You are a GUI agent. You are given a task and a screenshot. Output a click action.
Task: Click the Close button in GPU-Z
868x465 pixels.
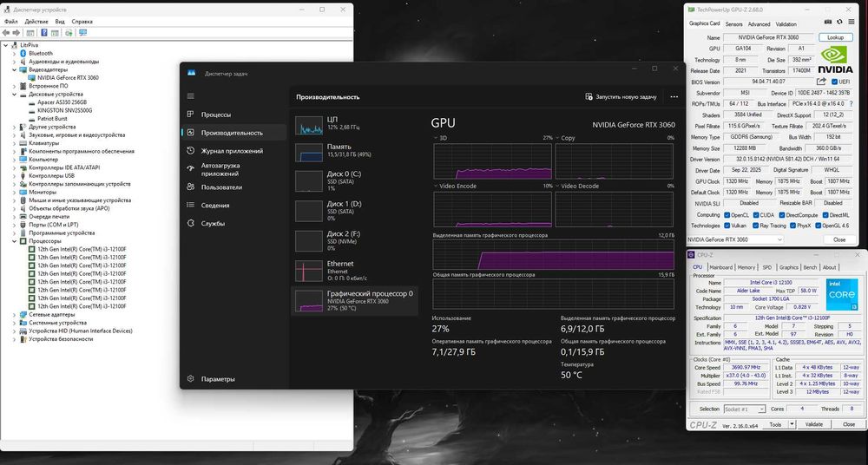coord(839,239)
